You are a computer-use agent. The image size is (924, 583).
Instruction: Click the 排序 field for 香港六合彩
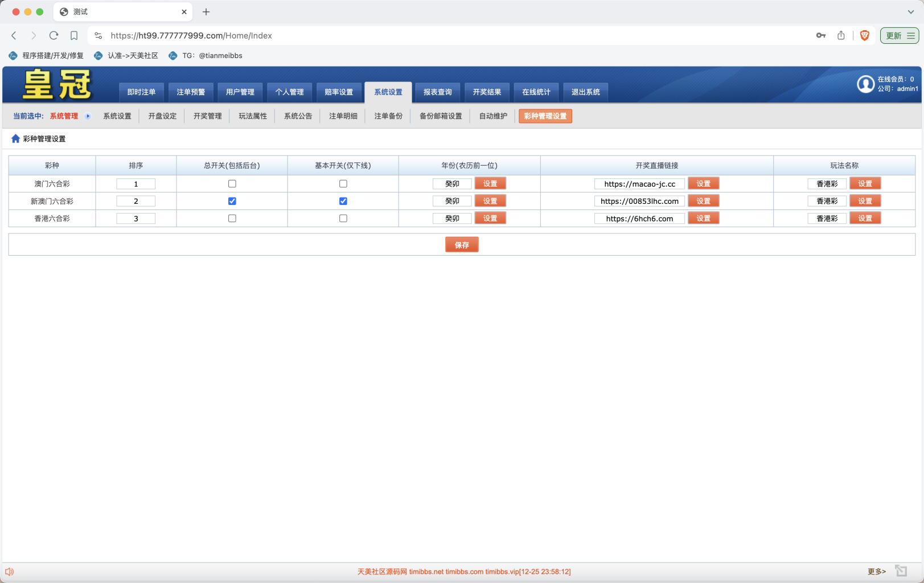(135, 219)
